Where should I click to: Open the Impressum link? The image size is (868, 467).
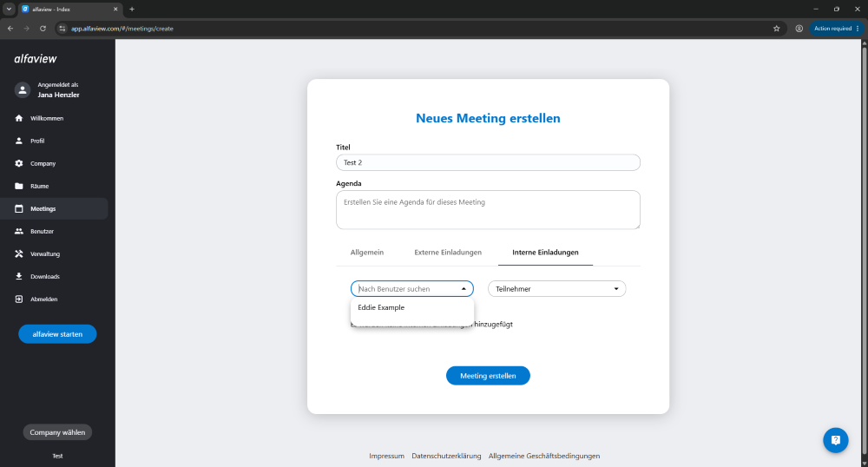[x=386, y=456]
